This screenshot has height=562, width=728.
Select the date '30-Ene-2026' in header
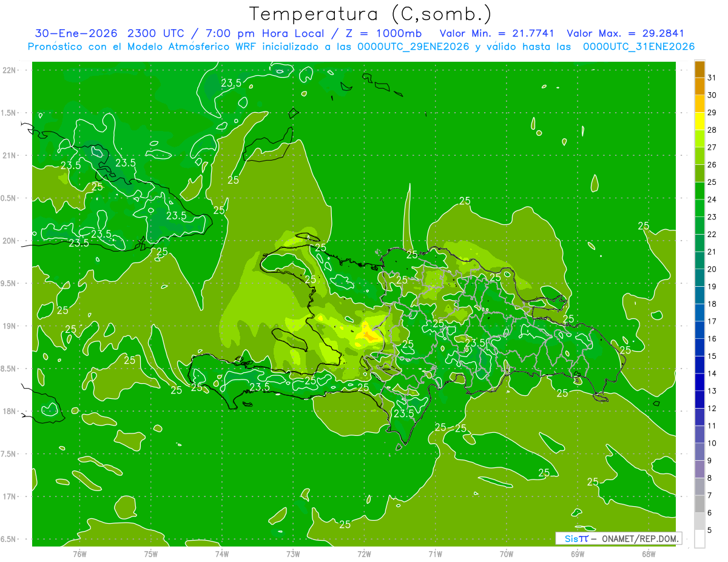tap(75, 33)
